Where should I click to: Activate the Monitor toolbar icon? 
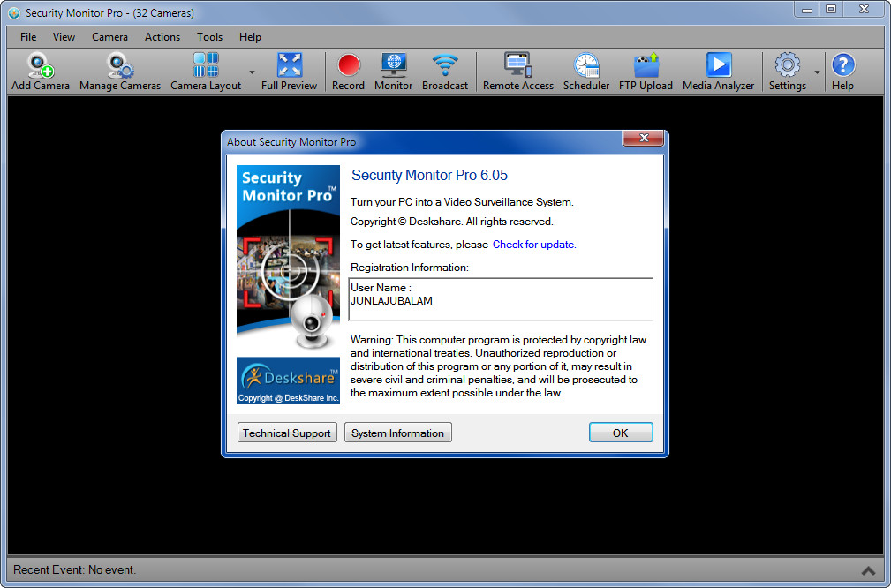pos(393,72)
